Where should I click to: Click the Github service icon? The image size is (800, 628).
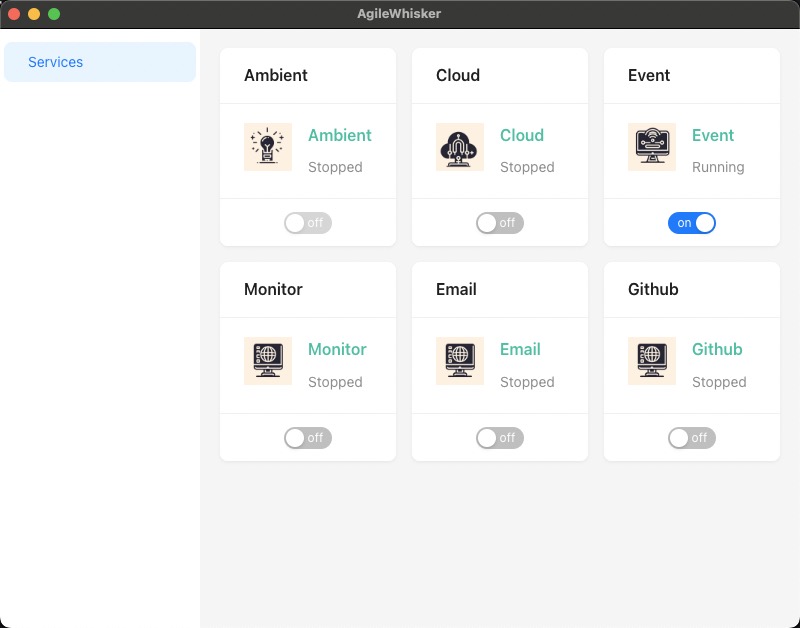pyautogui.click(x=651, y=361)
